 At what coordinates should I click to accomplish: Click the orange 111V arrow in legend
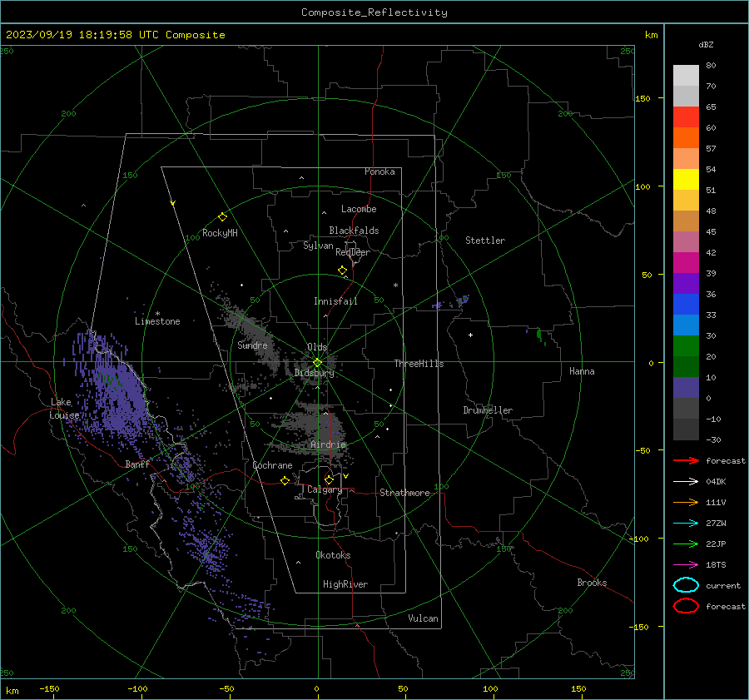point(686,502)
